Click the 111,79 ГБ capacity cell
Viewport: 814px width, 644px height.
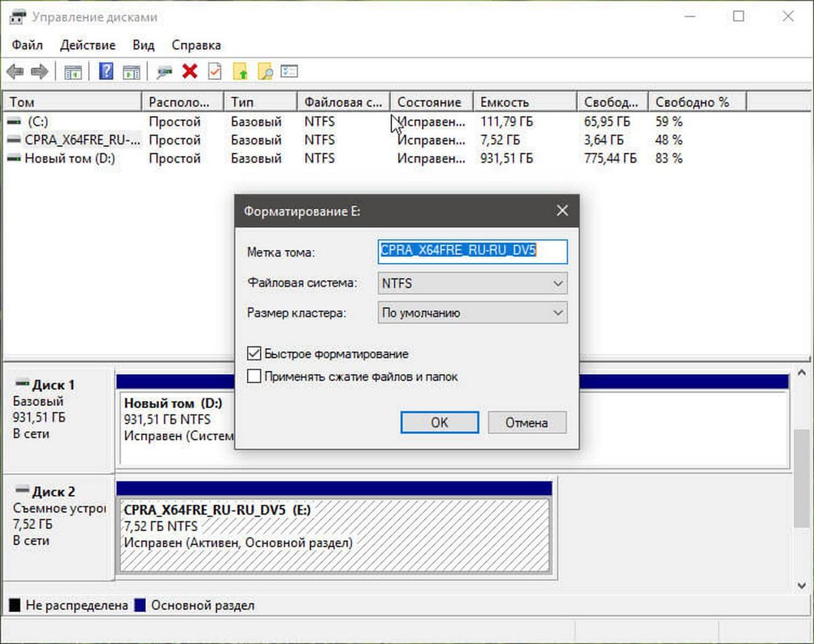click(506, 122)
